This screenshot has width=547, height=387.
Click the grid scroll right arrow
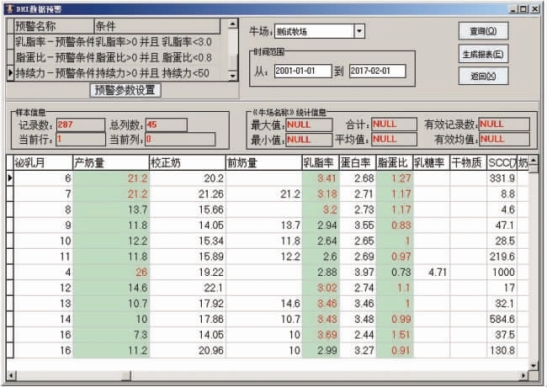(523, 376)
